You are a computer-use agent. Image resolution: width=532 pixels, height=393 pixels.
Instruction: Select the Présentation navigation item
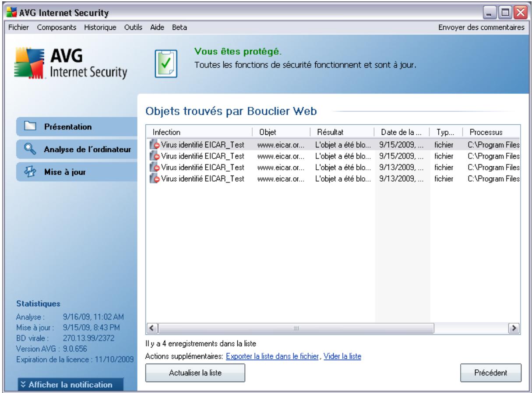(x=77, y=127)
